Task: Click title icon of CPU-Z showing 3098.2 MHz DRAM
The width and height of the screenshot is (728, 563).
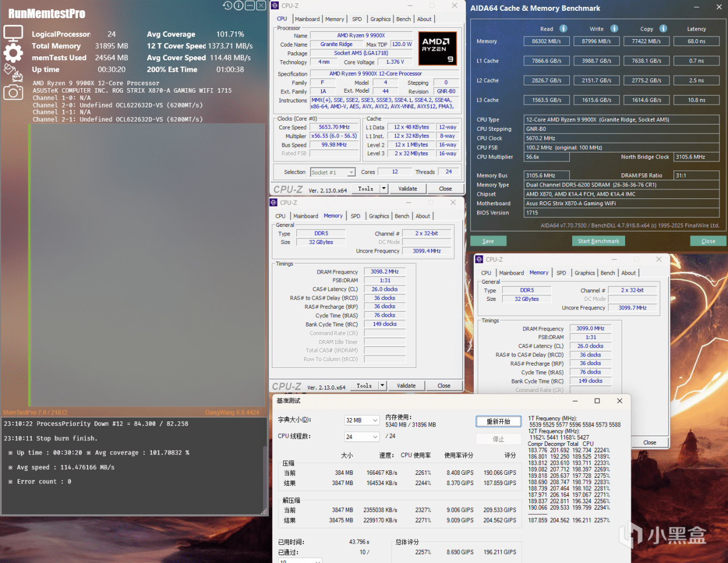Action: pos(274,202)
